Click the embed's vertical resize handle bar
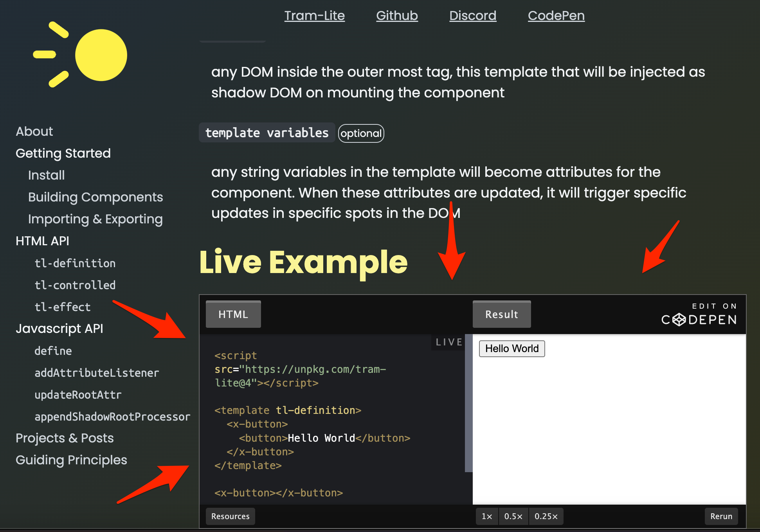This screenshot has width=760, height=532. point(468,403)
